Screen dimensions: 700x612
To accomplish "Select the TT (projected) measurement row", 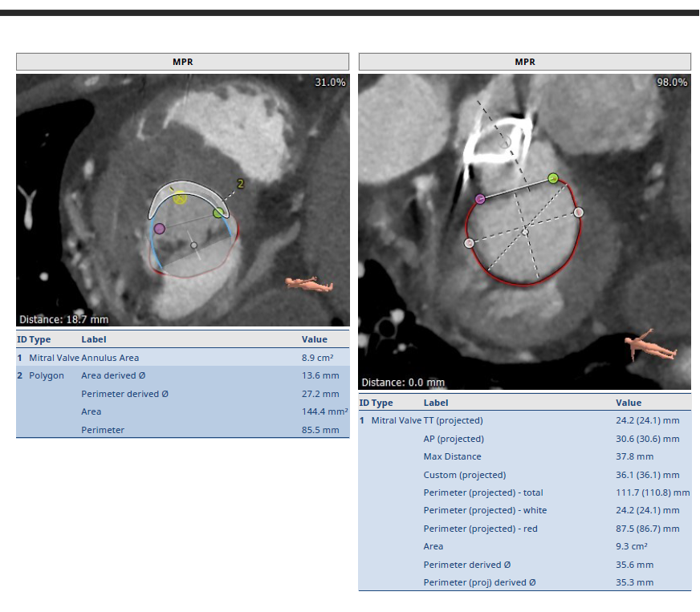I will 524,420.
